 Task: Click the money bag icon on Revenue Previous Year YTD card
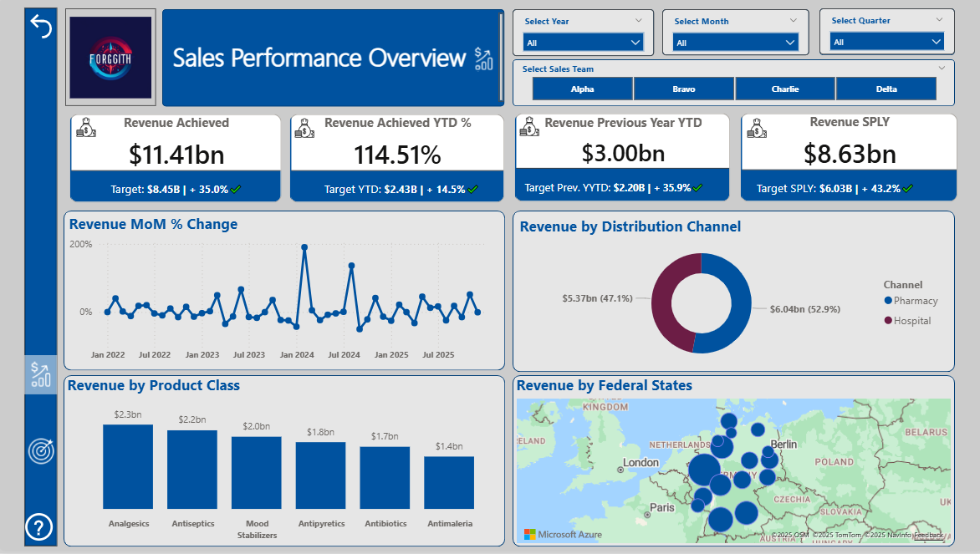click(529, 126)
